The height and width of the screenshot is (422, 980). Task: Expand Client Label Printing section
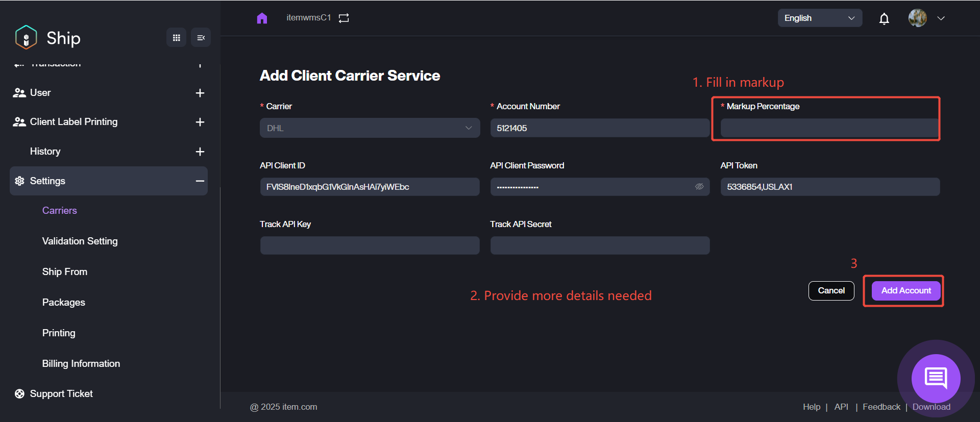(200, 122)
